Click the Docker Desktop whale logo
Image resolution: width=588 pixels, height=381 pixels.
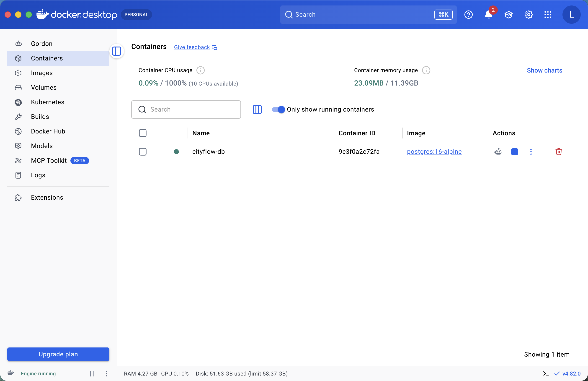tap(42, 14)
